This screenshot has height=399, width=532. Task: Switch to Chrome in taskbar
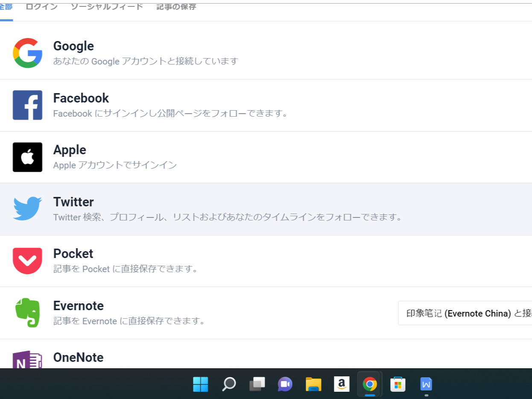[370, 384]
